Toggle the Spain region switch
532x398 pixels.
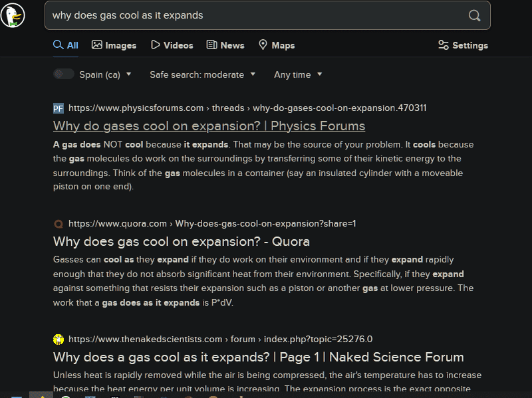coord(64,74)
